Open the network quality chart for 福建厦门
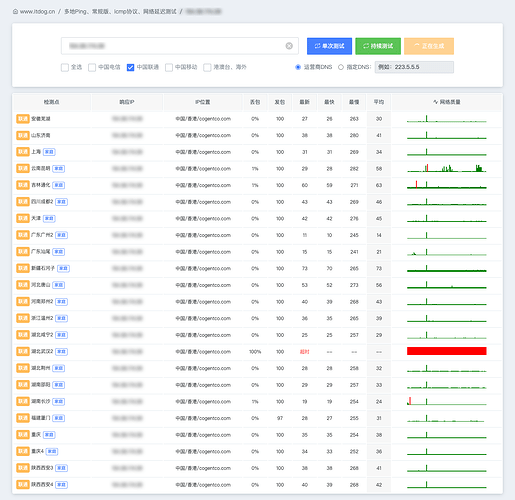 [447, 418]
